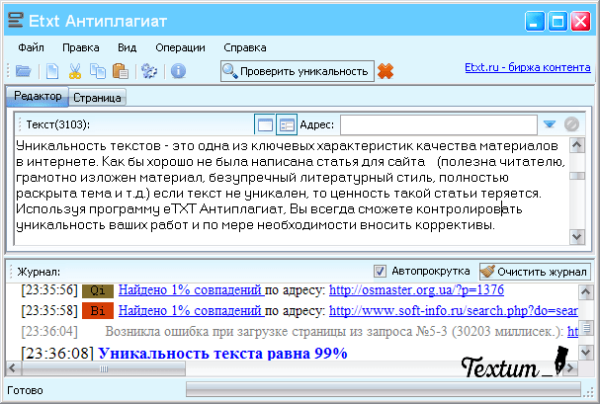Viewport: 600px width, 404px height.
Task: Click the Уникальность текста равна 99% line
Action: coord(223,353)
